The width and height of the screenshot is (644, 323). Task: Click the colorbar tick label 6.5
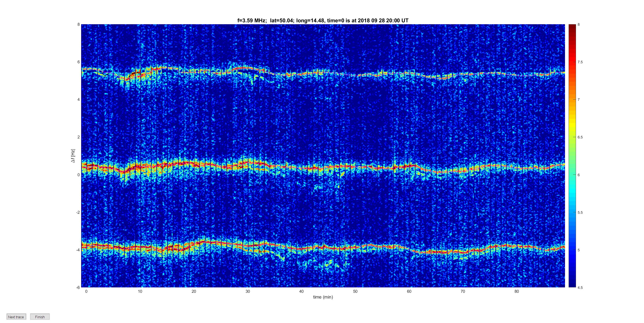pyautogui.click(x=580, y=137)
